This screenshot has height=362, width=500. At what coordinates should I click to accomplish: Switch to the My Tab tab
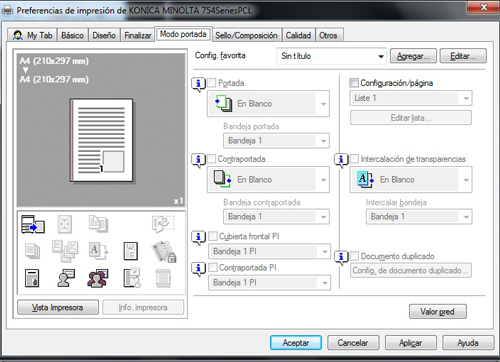(32, 35)
